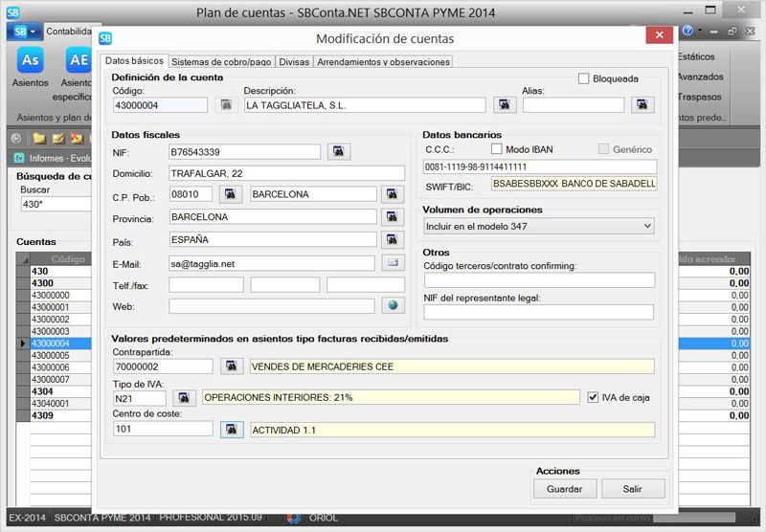Click the NIF lookup icon

339,151
